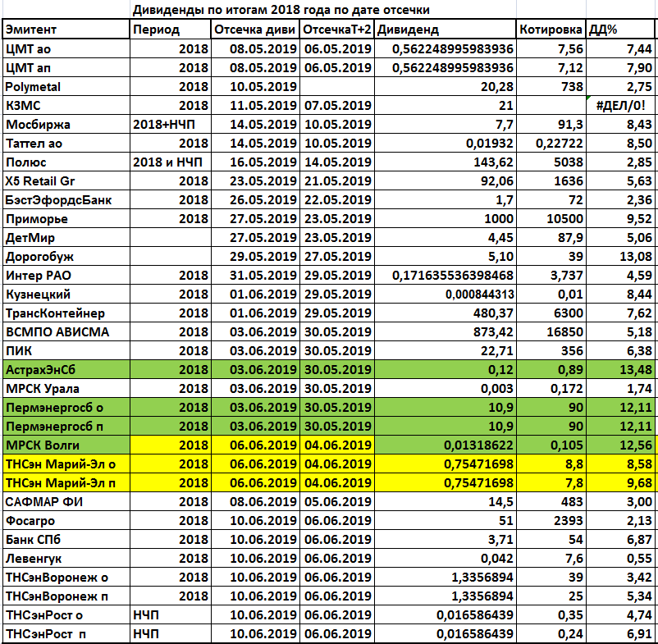Click Мосбиржа's quote value 91,3
Screen dimensions: 658x644
tap(551, 124)
